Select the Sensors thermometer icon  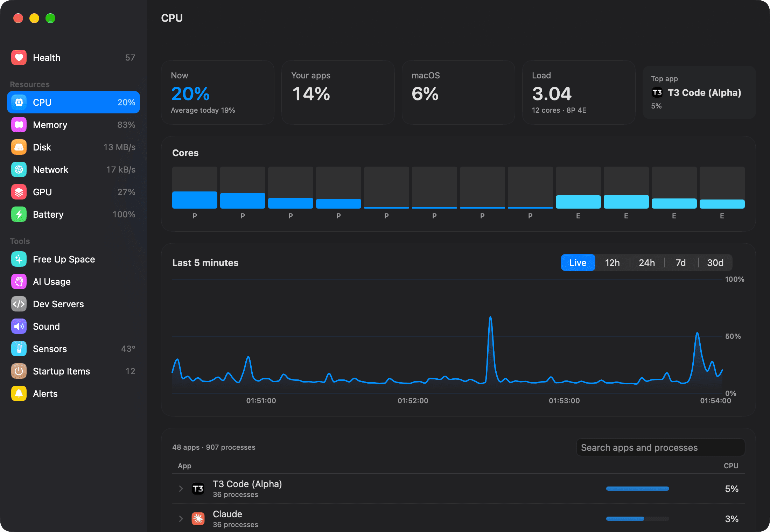tap(19, 349)
